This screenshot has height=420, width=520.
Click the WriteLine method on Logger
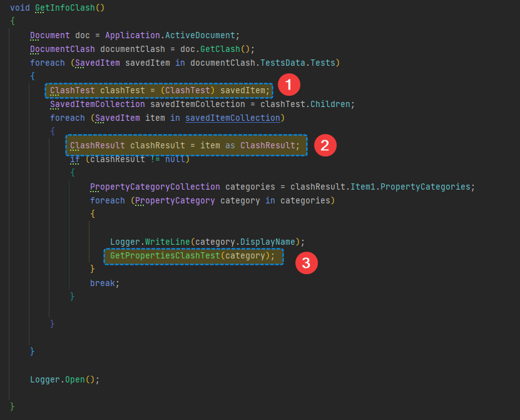[167, 242]
